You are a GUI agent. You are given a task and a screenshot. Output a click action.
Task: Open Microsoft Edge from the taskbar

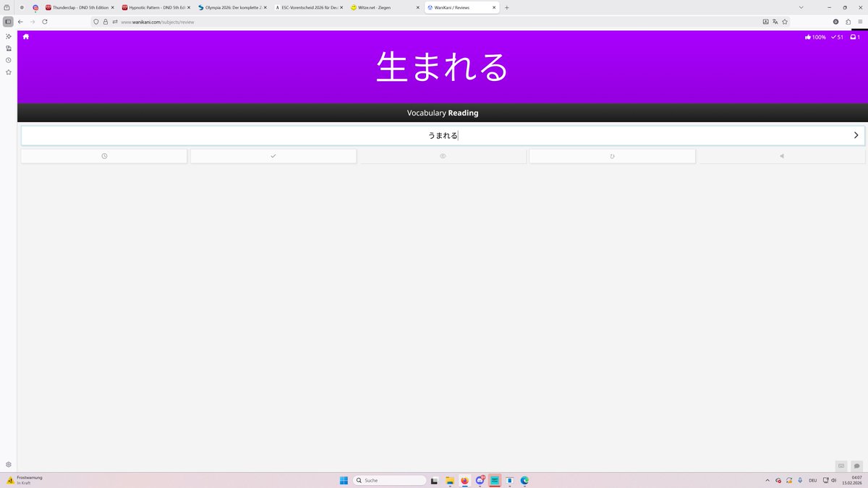coord(524,480)
